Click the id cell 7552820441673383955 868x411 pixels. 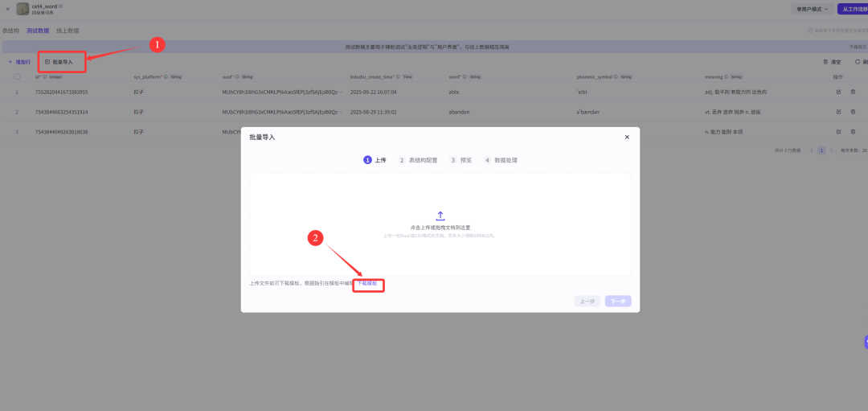pyautogui.click(x=61, y=92)
